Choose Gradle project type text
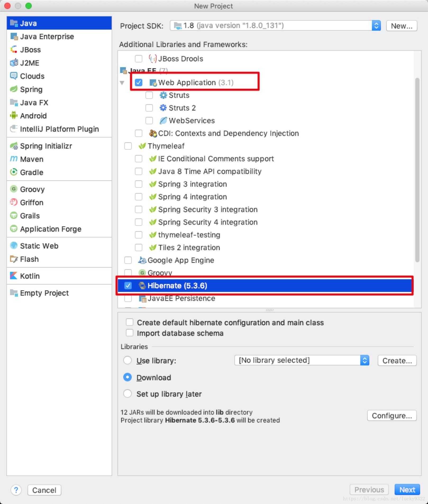Image resolution: width=428 pixels, height=504 pixels. (32, 172)
